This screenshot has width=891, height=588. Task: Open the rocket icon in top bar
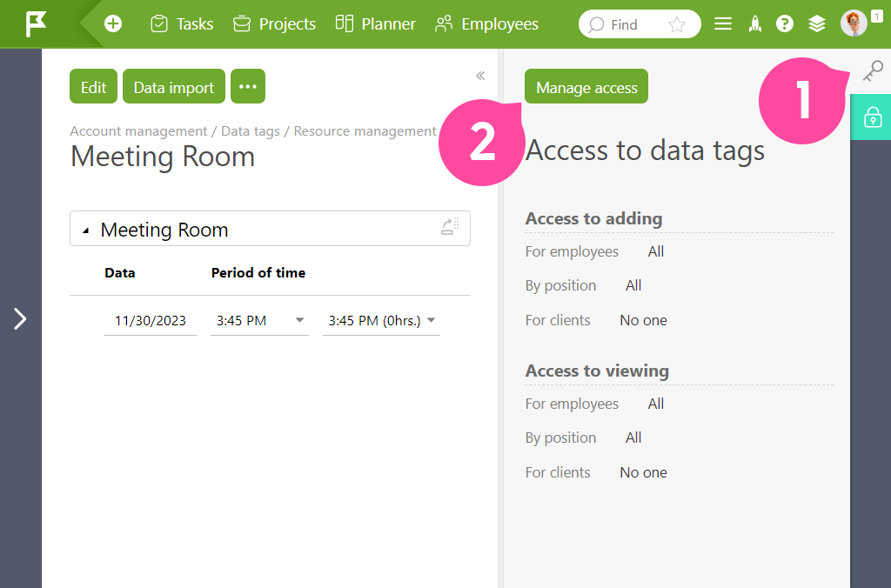coord(754,23)
